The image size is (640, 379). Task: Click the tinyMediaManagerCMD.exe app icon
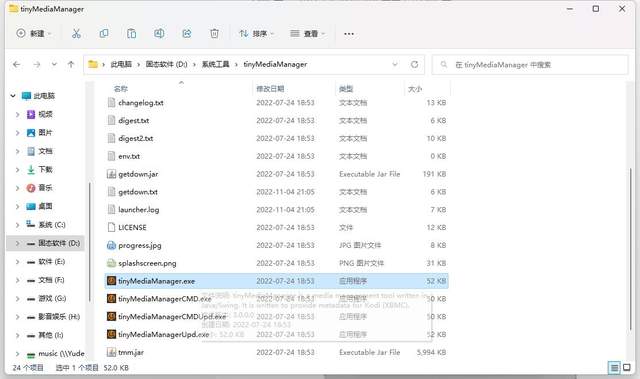coord(111,299)
